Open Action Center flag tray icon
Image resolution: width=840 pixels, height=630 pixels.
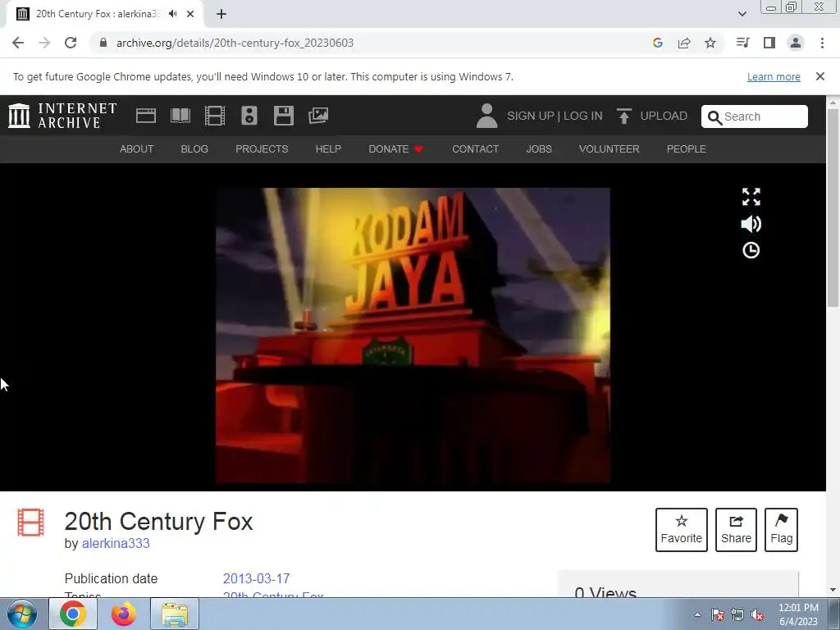pyautogui.click(x=718, y=614)
